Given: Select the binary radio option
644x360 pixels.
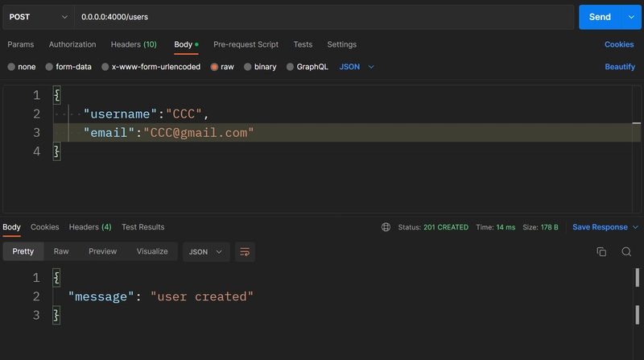Looking at the screenshot, I should pos(247,67).
